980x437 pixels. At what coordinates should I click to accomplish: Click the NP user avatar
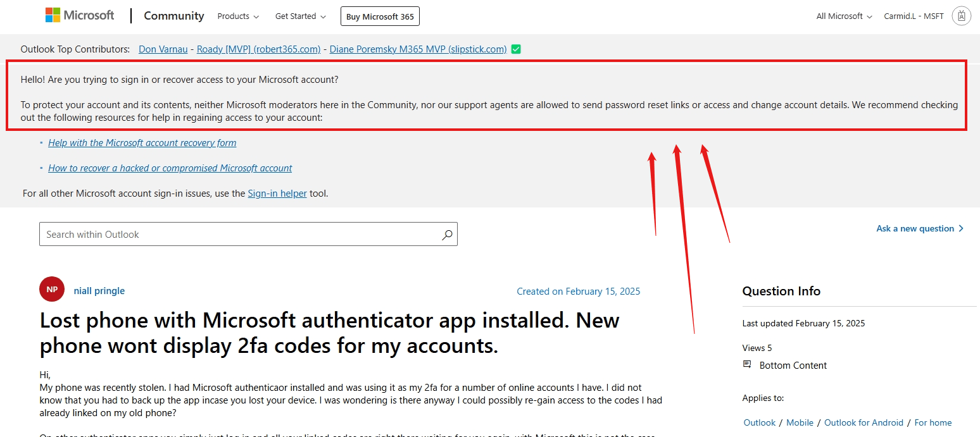(52, 290)
